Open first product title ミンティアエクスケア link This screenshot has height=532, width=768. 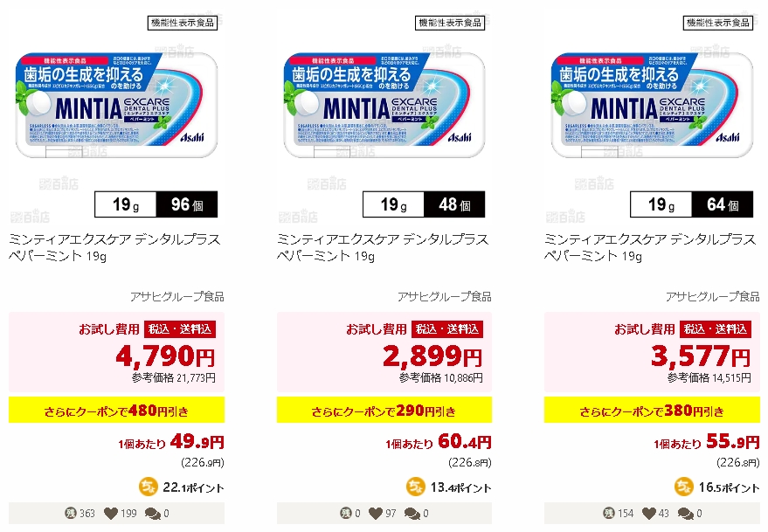[114, 247]
